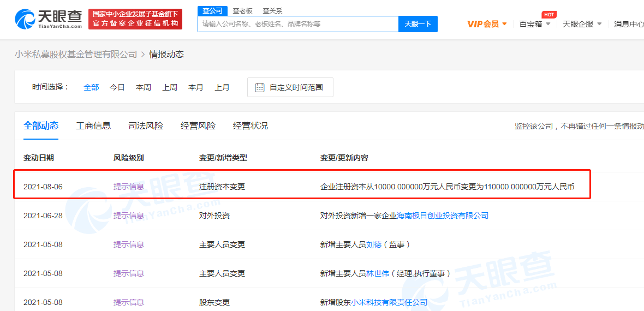Open the 经营状况 tab

click(x=251, y=125)
